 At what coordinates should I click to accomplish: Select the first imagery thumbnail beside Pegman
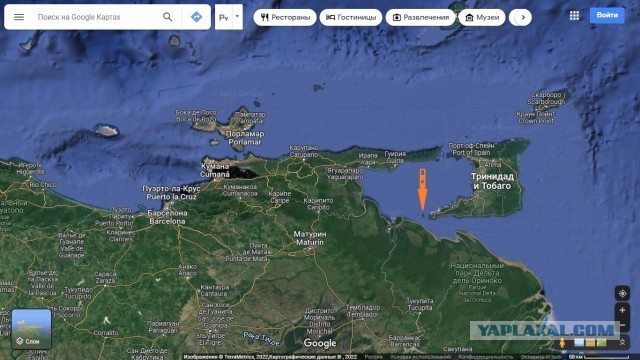click(579, 343)
